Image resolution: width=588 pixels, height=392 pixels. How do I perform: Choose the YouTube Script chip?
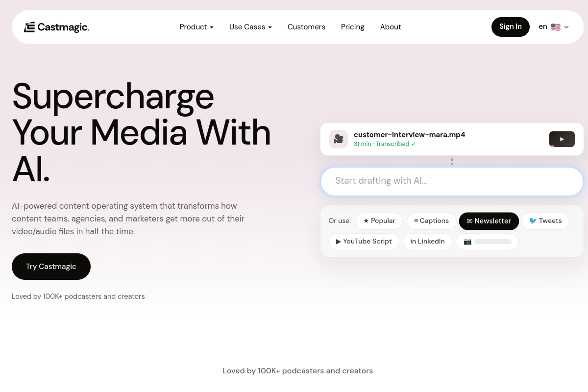[x=364, y=242]
